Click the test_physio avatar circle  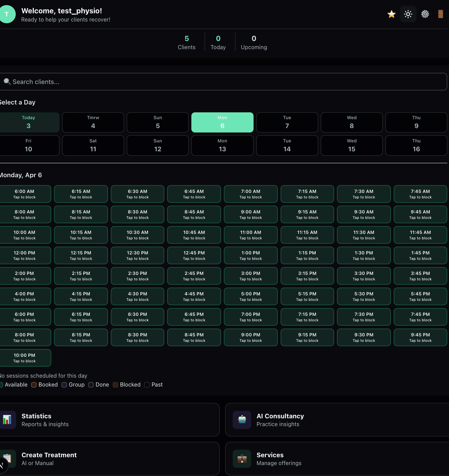click(7, 14)
